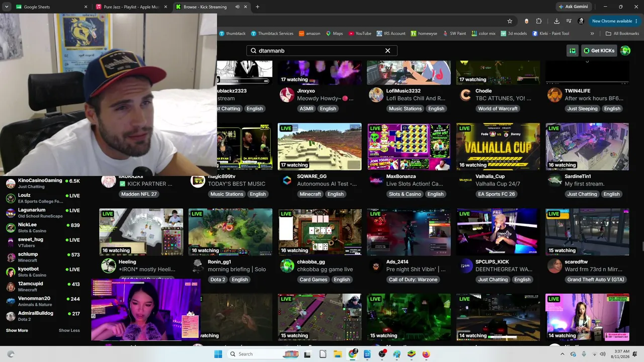Open the Maps bookmark
This screenshot has width=644, height=362.
coord(334,34)
